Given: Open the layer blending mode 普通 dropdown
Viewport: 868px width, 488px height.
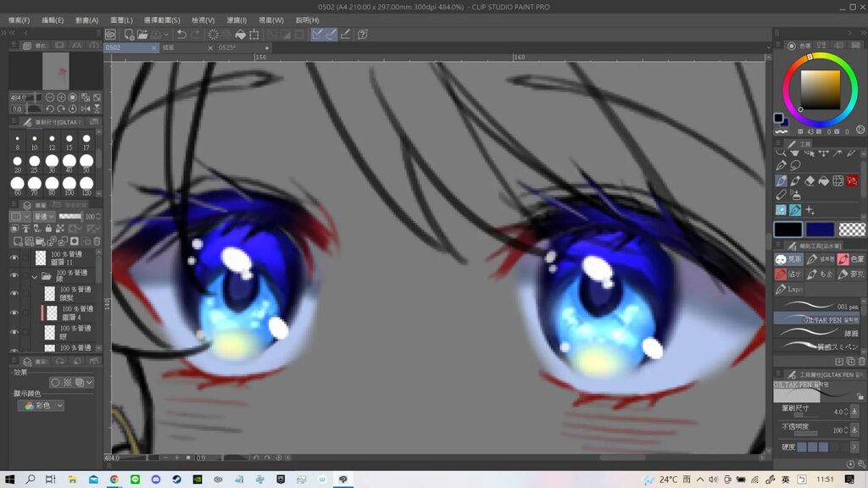Looking at the screenshot, I should click(x=44, y=216).
